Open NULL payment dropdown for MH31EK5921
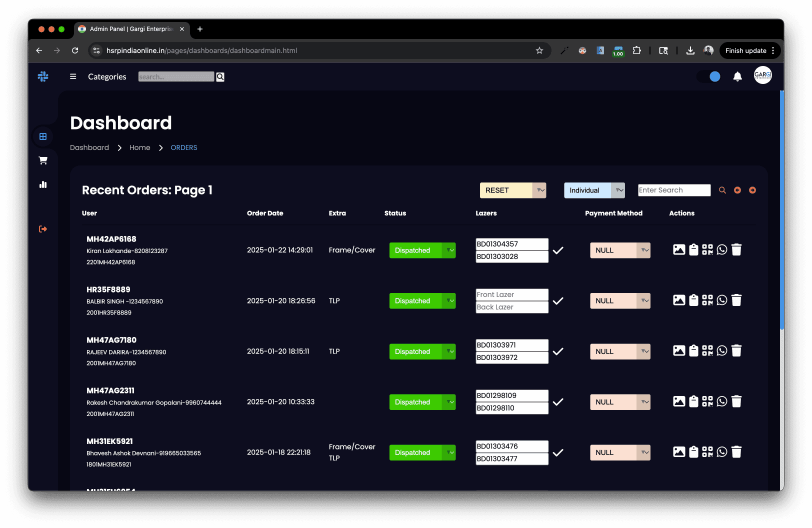812x528 pixels. [x=620, y=452]
